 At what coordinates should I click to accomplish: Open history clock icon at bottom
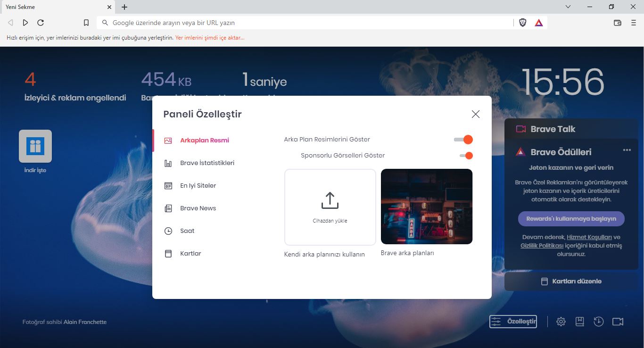pos(598,322)
